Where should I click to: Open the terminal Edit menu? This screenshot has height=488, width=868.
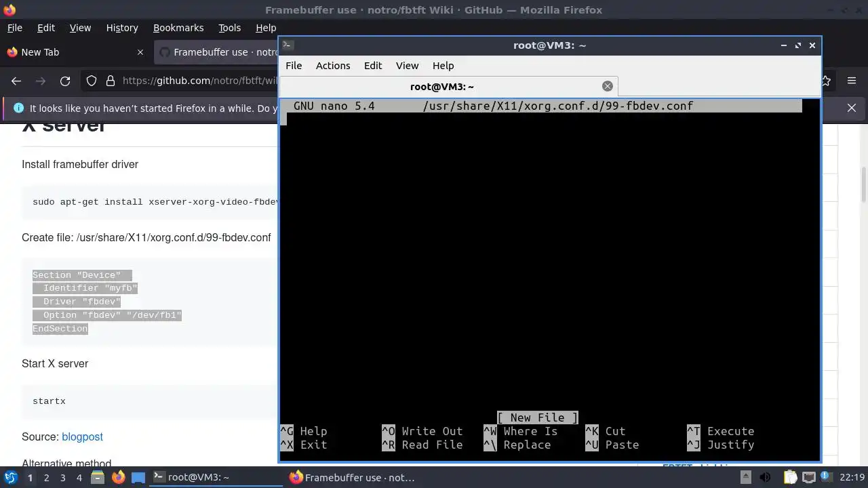point(373,66)
